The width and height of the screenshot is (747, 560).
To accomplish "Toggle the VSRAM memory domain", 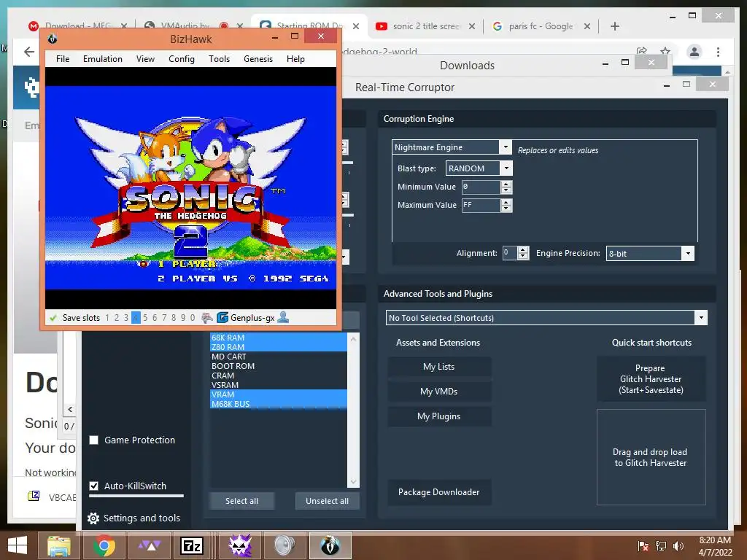I will coord(278,385).
